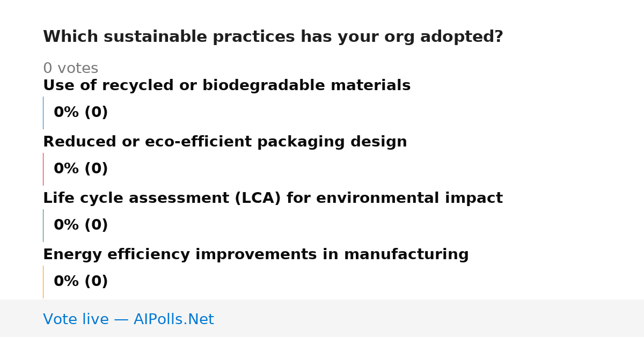The image size is (644, 337).
Task: Open the Vote live — AIPolls.Net link
Action: 128,319
